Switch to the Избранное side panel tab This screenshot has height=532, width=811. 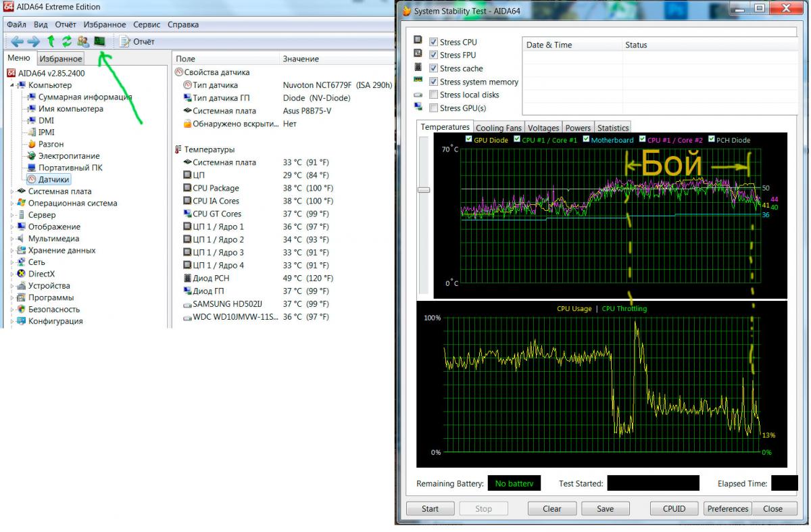pyautogui.click(x=60, y=59)
